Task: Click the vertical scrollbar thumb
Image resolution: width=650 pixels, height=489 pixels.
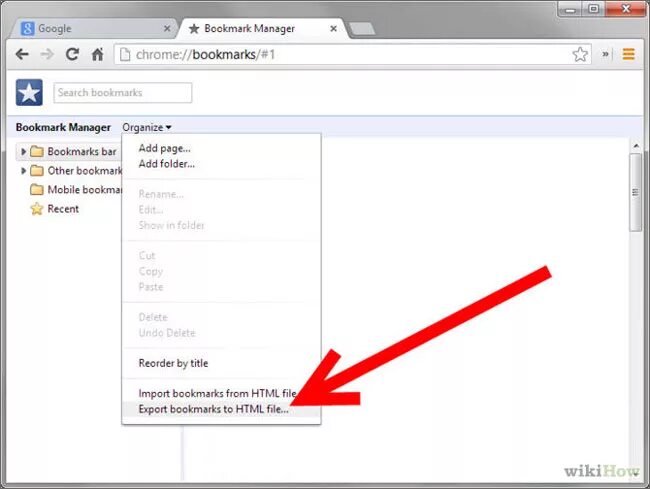Action: pyautogui.click(x=635, y=192)
